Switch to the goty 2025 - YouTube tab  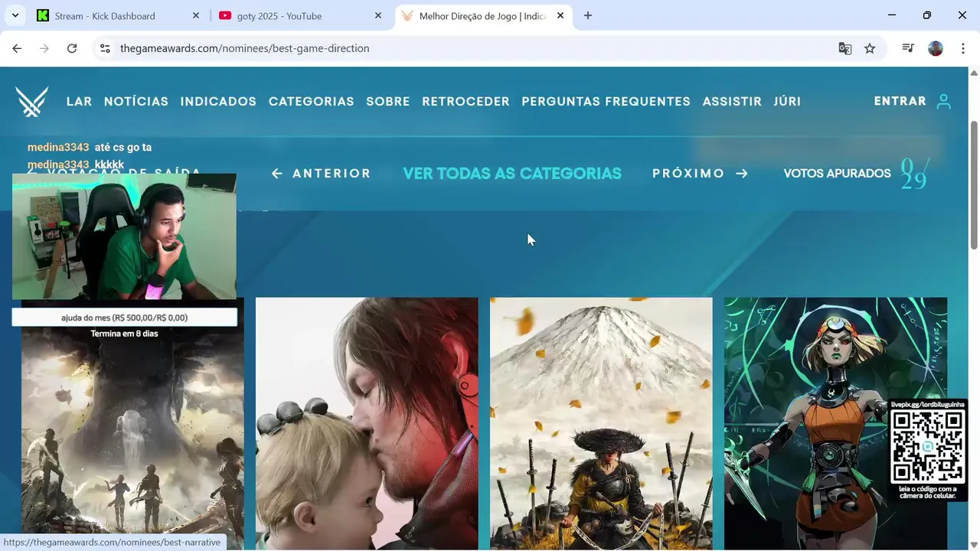point(300,15)
